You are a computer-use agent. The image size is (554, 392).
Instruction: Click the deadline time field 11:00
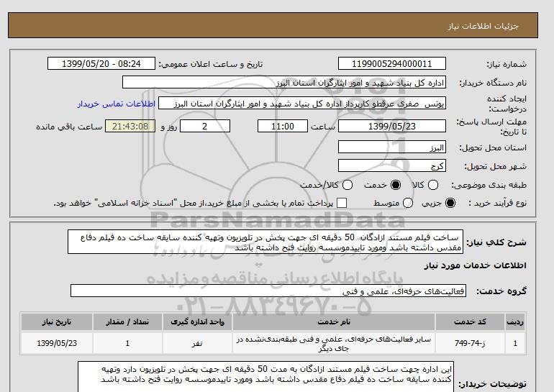coord(283,126)
